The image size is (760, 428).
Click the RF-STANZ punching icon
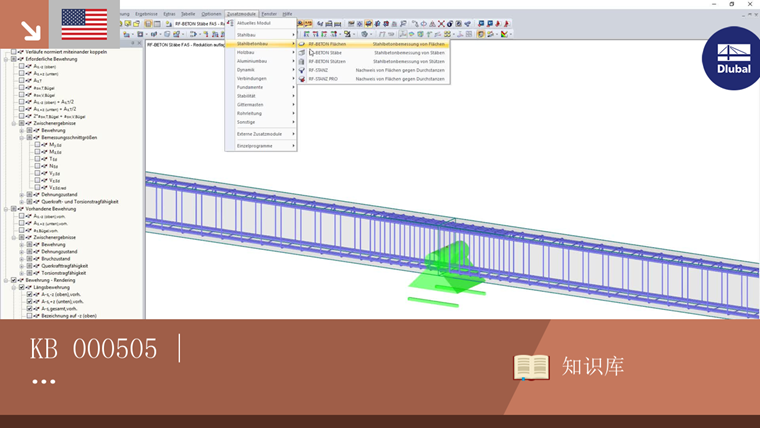coord(302,70)
